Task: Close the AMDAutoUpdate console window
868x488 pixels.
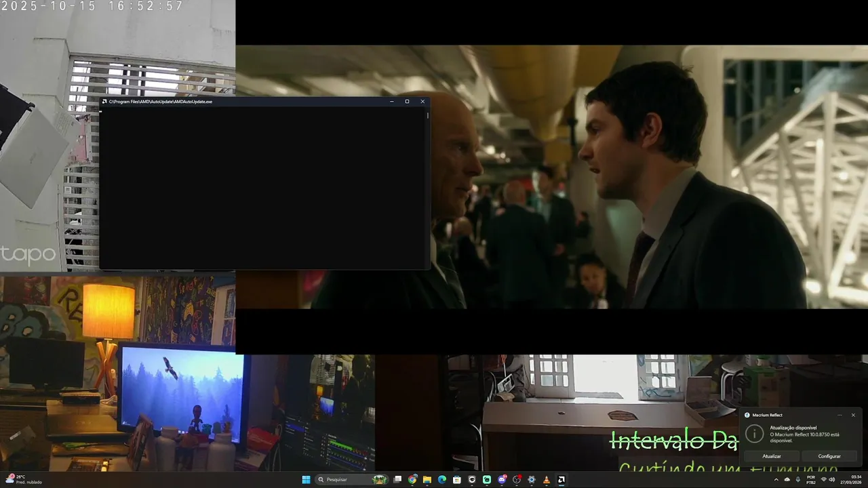Action: pos(422,102)
